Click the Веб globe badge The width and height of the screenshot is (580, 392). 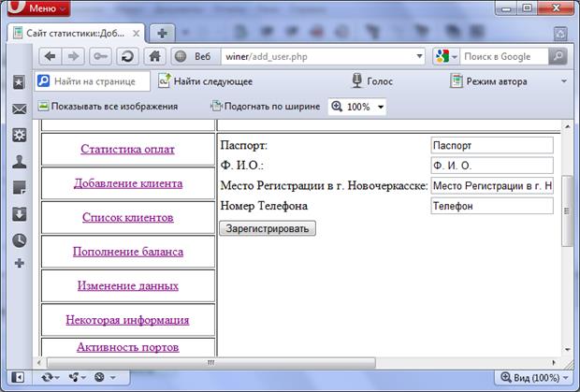click(x=196, y=56)
